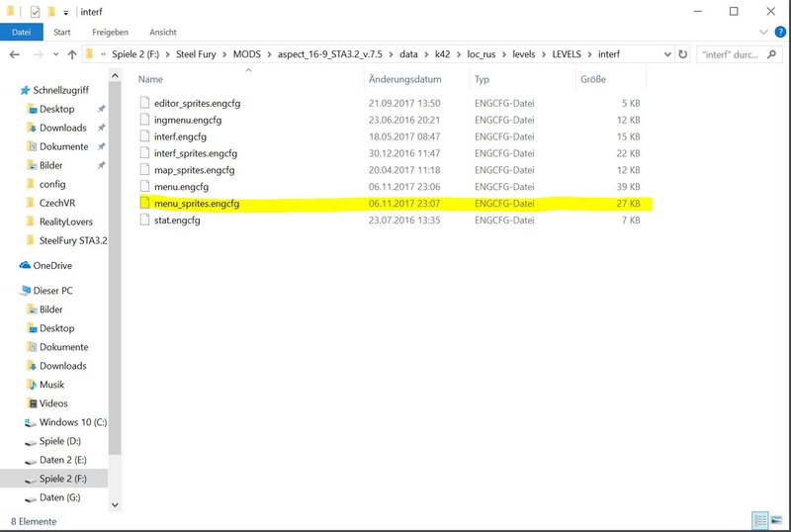791x532 pixels.
Task: Select file map_sprites.engcfg
Action: 194,170
